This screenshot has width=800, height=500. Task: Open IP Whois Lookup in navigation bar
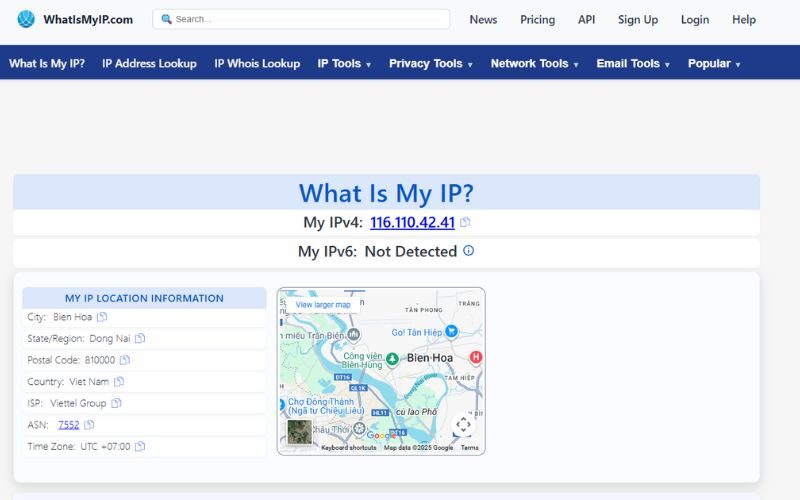click(257, 63)
